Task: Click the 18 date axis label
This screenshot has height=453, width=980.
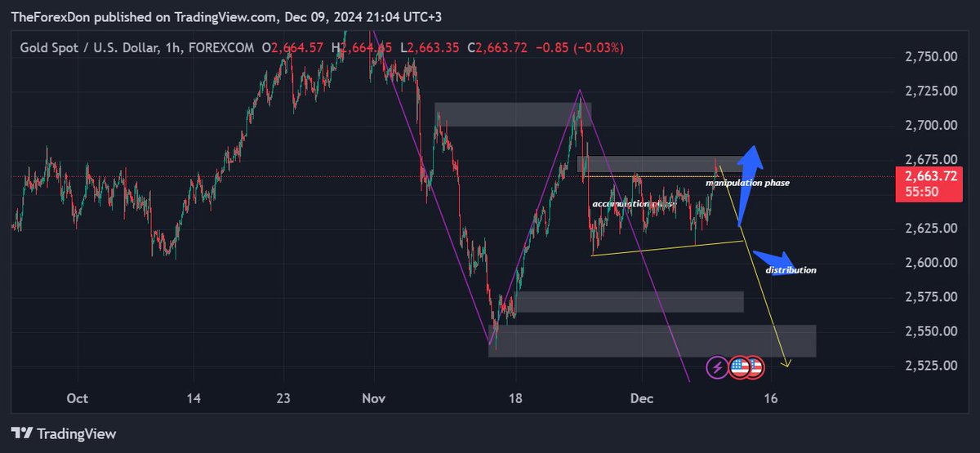Action: (x=516, y=398)
